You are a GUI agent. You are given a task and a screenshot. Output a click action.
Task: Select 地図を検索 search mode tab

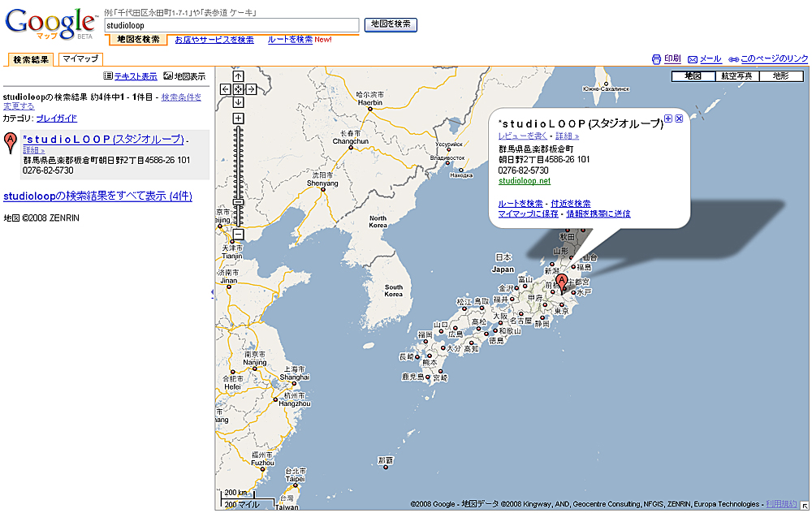(x=138, y=39)
